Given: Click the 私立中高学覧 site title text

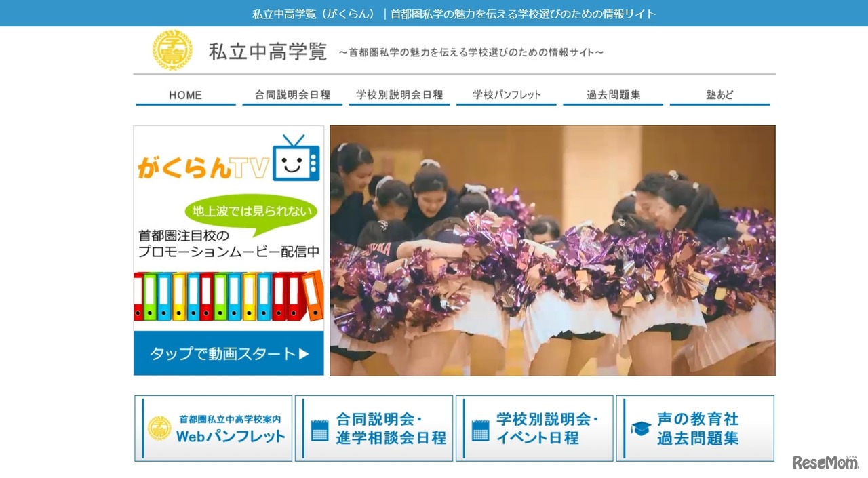Looking at the screenshot, I should pyautogui.click(x=268, y=52).
